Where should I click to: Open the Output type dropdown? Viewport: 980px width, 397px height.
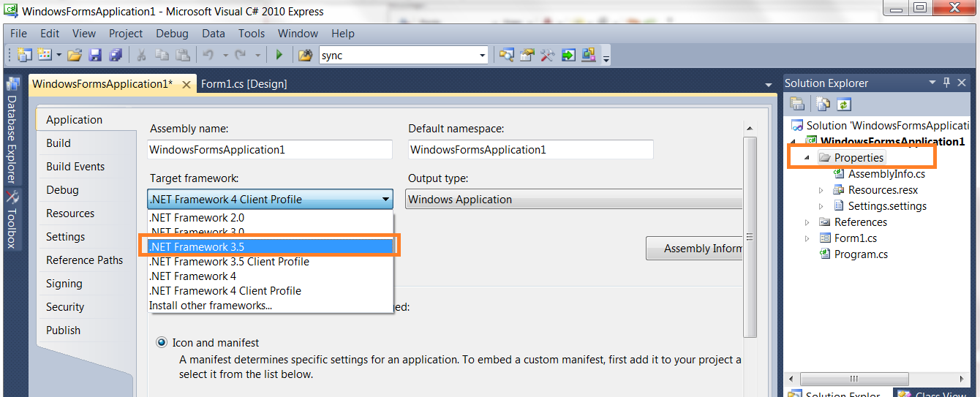[574, 200]
